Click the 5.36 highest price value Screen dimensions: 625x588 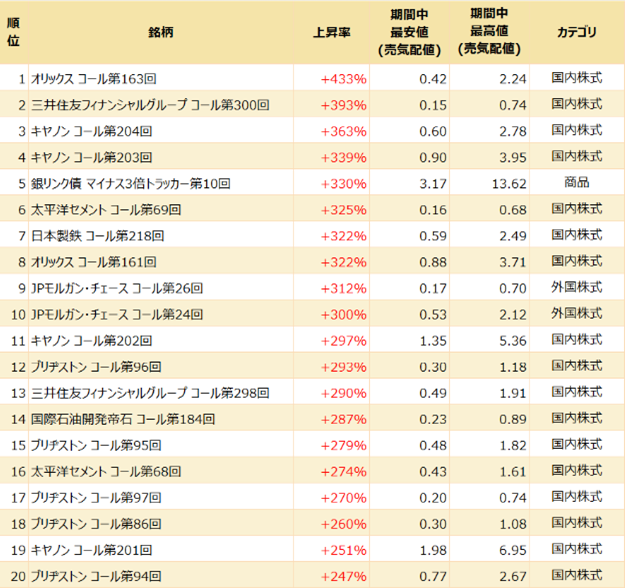[x=513, y=340]
